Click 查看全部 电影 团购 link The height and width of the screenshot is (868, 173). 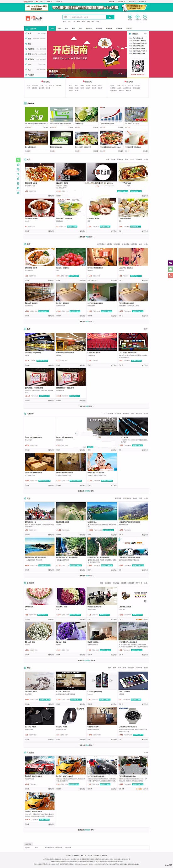[86, 406]
